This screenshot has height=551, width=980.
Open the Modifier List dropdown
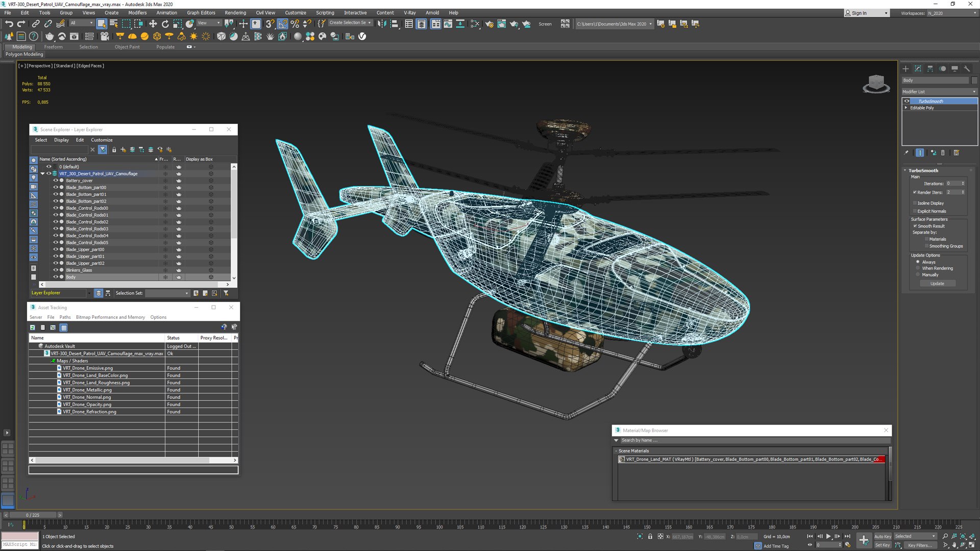[940, 92]
